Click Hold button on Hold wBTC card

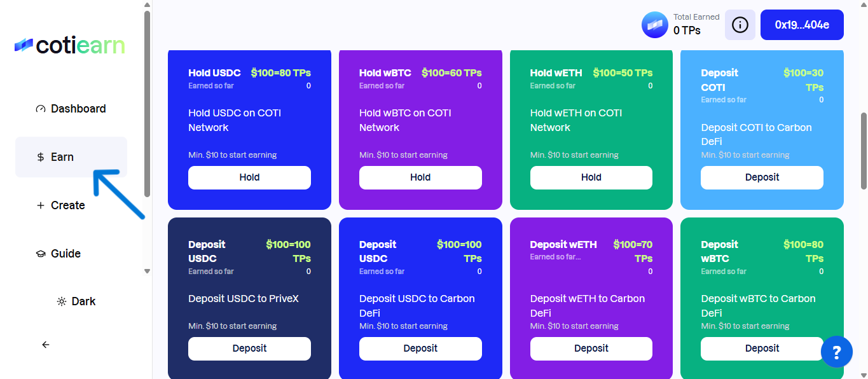[420, 177]
